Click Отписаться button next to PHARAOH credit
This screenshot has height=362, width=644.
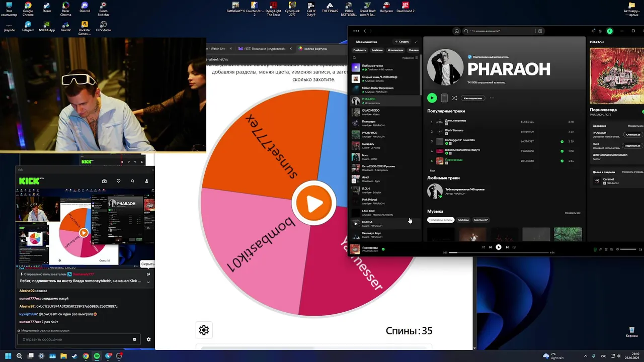click(x=632, y=135)
